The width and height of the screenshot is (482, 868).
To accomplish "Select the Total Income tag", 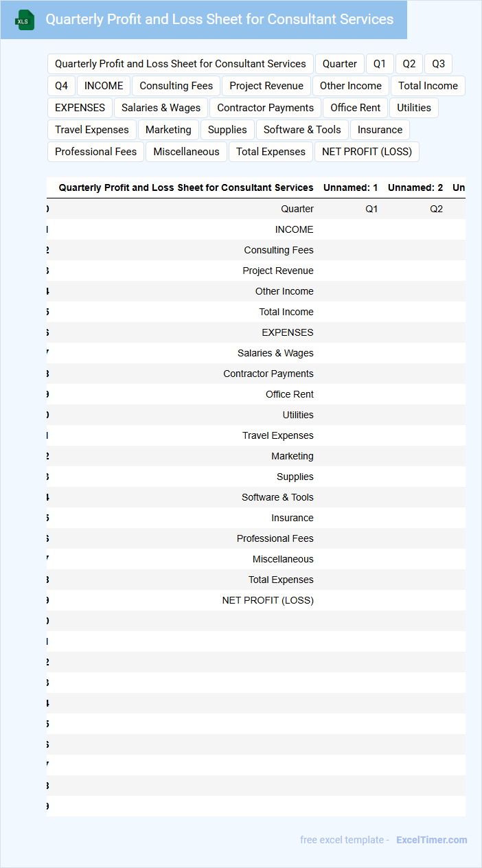I will pos(428,86).
